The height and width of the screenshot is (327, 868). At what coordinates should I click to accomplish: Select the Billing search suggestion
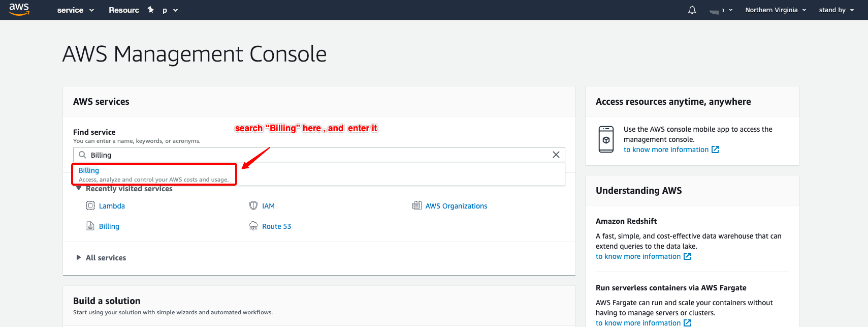tap(154, 174)
